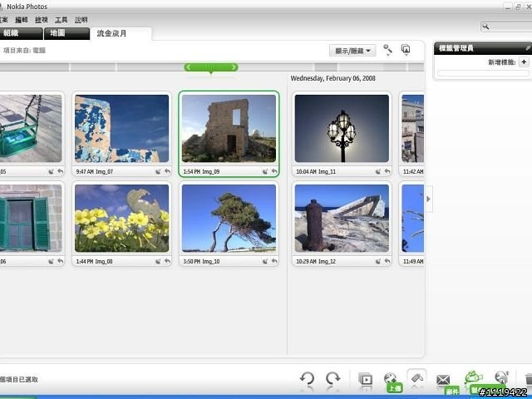The height and width of the screenshot is (399, 532).
Task: Click tag icon under Img_10
Action: coord(265,261)
